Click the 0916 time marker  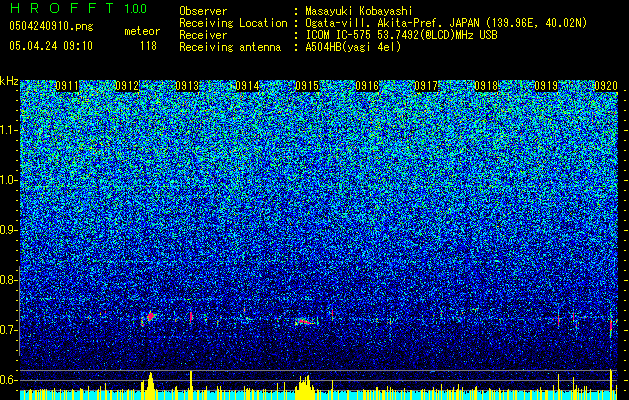pyautogui.click(x=367, y=86)
